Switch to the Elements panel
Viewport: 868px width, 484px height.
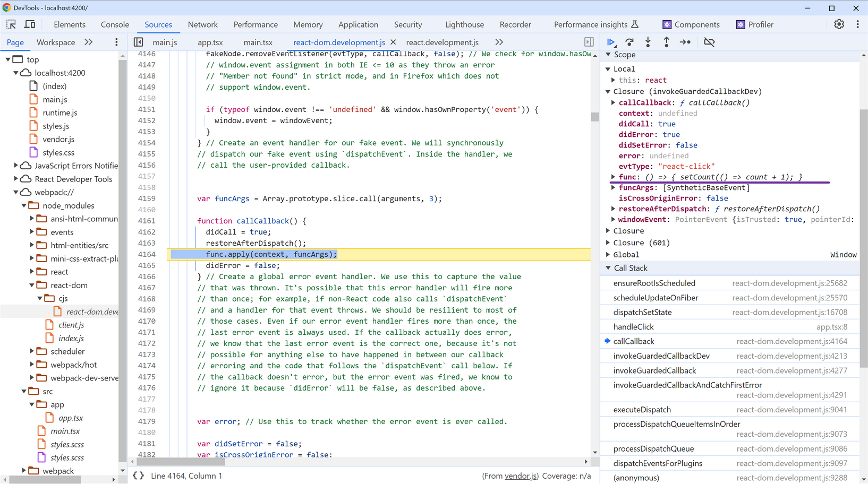(70, 24)
